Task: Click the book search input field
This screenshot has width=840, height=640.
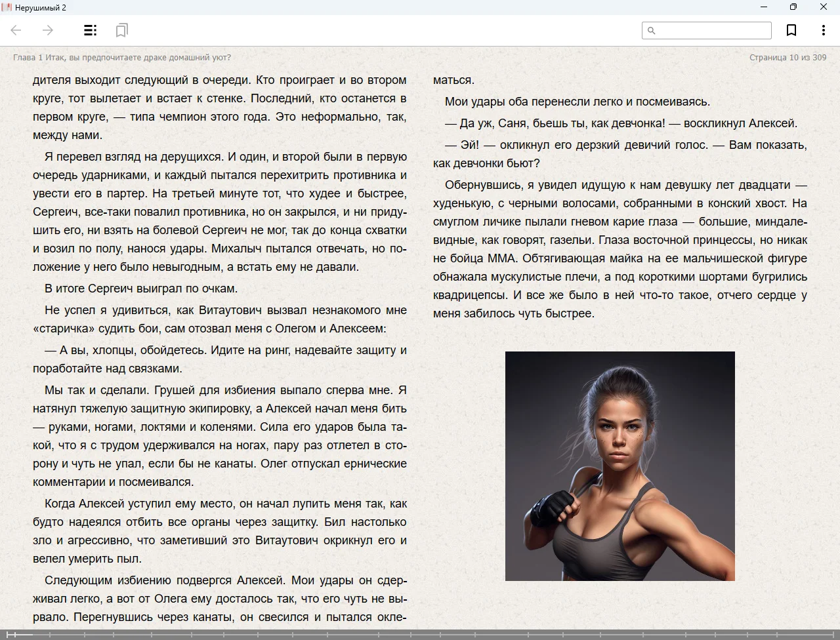Action: coord(713,31)
